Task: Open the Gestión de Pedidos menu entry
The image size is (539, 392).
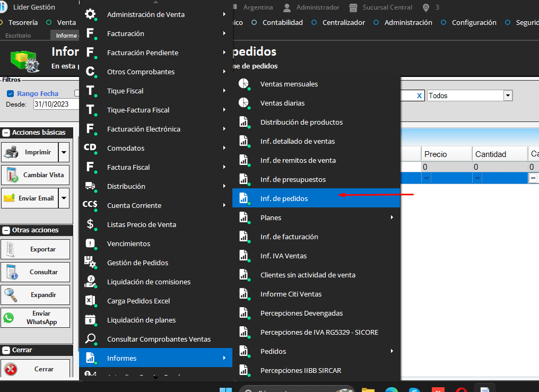Action: [137, 263]
